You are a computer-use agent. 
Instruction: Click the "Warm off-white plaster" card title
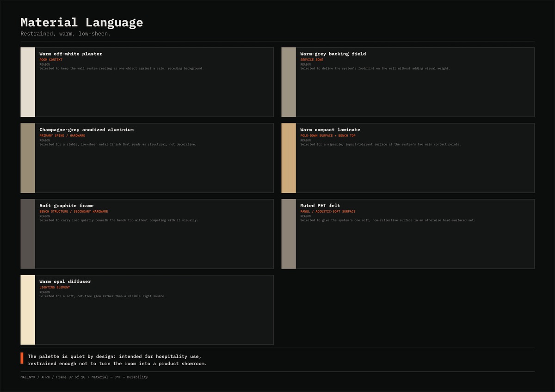pos(71,54)
